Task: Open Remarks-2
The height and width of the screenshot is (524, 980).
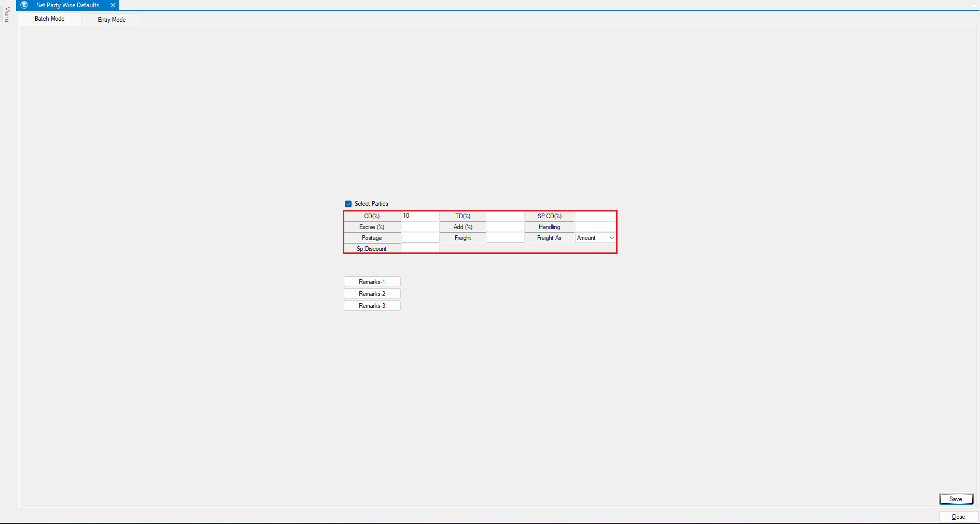Action: pyautogui.click(x=372, y=294)
